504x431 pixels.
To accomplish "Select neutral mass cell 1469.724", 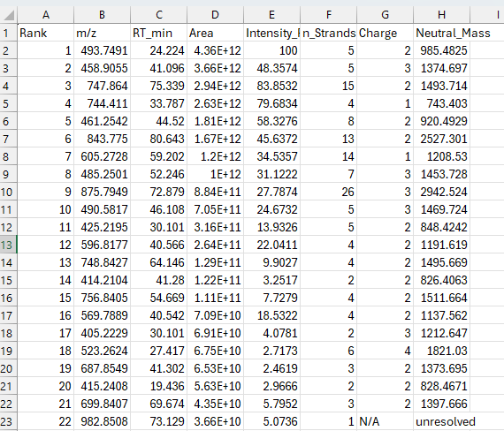I will pyautogui.click(x=441, y=209).
